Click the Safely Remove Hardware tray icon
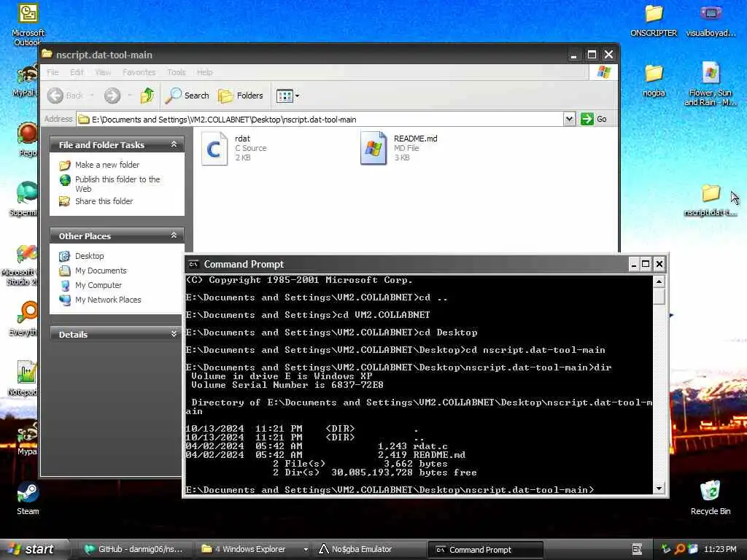 coord(666,550)
